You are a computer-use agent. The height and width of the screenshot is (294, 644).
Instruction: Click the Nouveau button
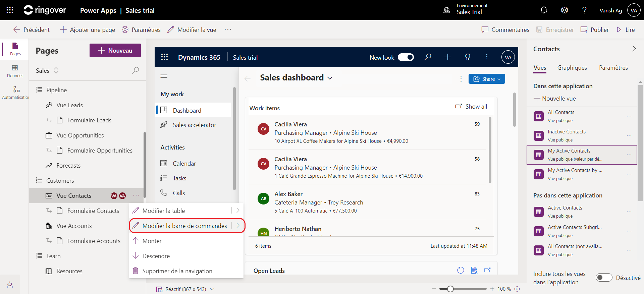115,50
